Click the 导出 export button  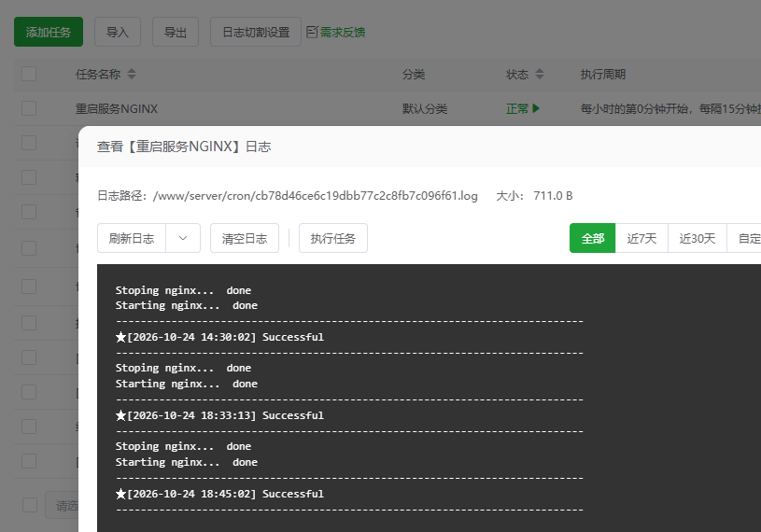pos(176,32)
